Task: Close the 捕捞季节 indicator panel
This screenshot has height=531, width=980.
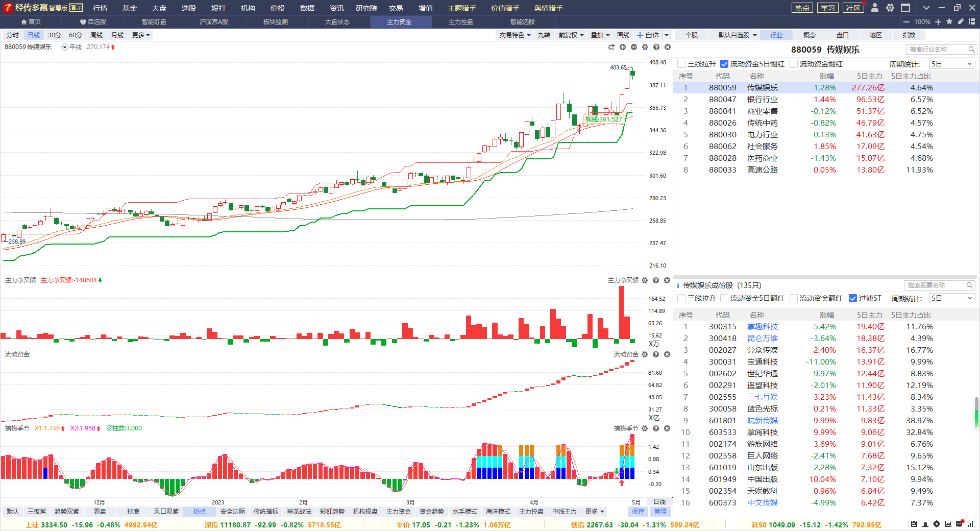Action: pos(667,428)
